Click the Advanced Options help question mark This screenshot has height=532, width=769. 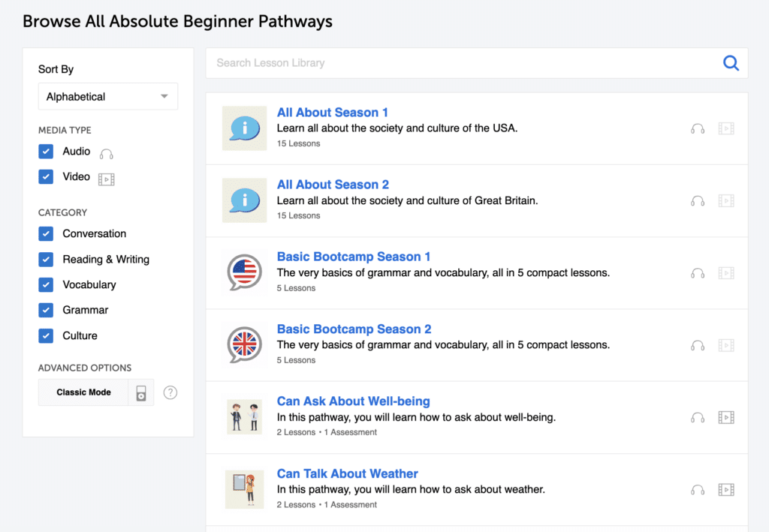pyautogui.click(x=170, y=392)
